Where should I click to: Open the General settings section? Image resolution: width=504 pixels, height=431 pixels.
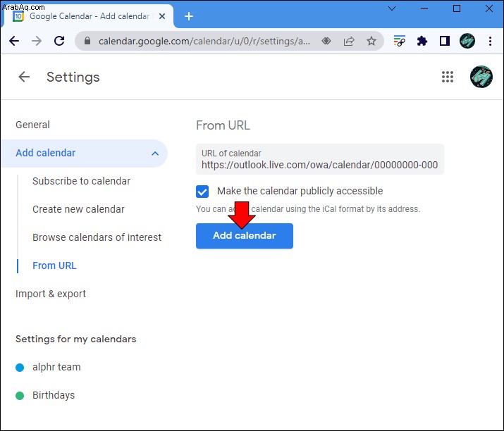pyautogui.click(x=32, y=125)
